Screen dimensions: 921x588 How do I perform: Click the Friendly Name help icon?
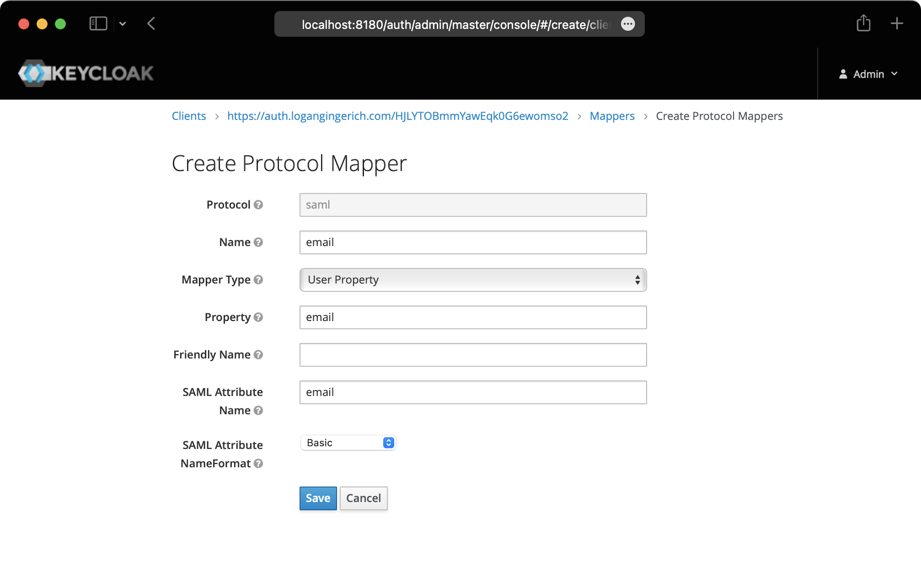(x=258, y=355)
